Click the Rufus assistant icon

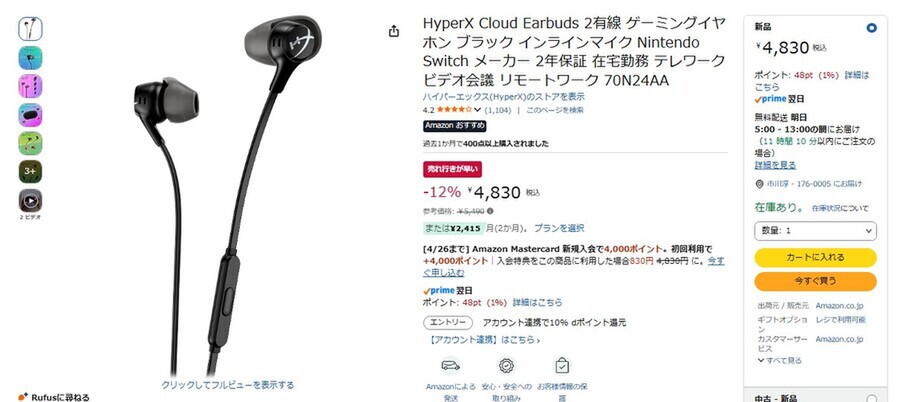coord(22,397)
